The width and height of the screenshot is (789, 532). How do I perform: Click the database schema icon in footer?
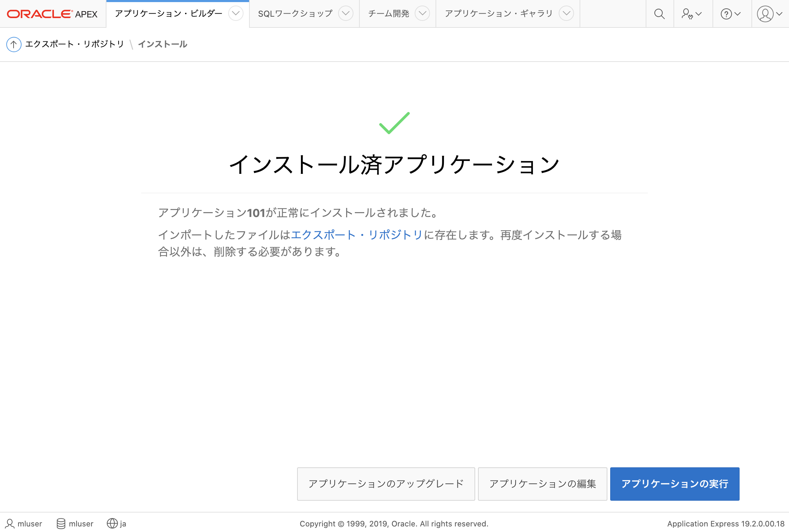pos(61,523)
